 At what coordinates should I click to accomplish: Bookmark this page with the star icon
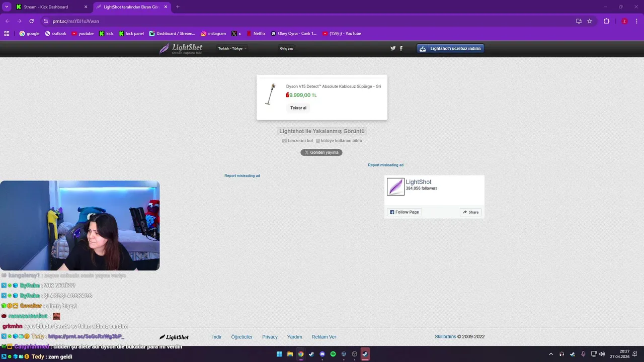590,21
